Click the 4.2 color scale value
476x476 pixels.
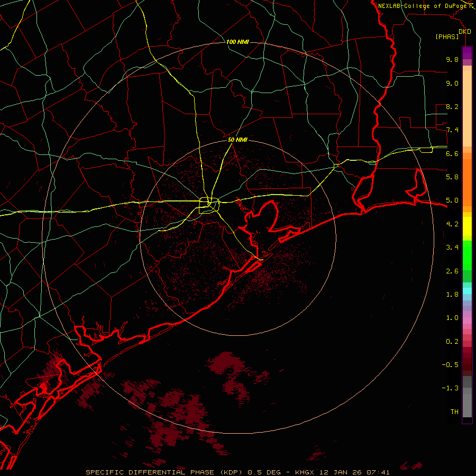pos(452,224)
